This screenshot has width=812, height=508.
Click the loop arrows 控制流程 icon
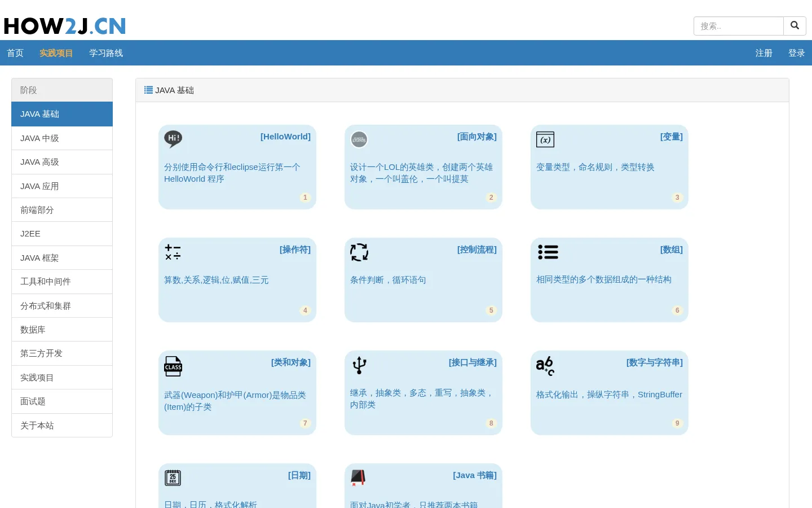pos(359,252)
